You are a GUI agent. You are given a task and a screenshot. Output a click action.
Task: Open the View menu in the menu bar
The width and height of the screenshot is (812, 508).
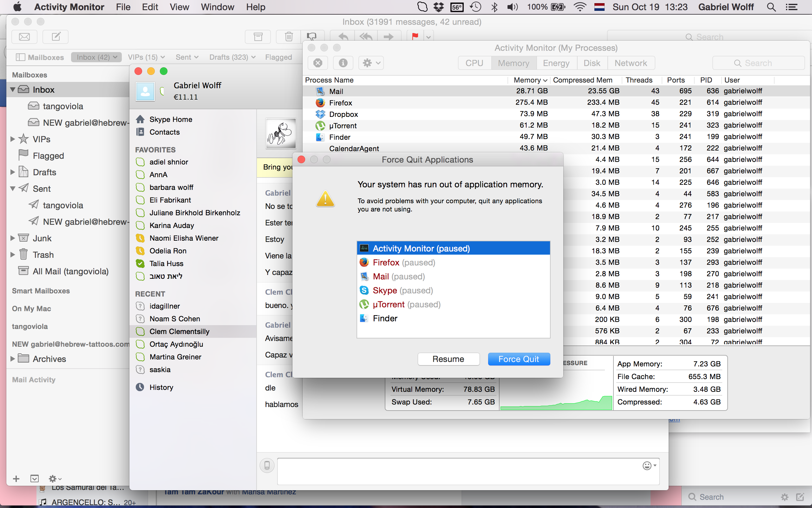[x=179, y=7]
